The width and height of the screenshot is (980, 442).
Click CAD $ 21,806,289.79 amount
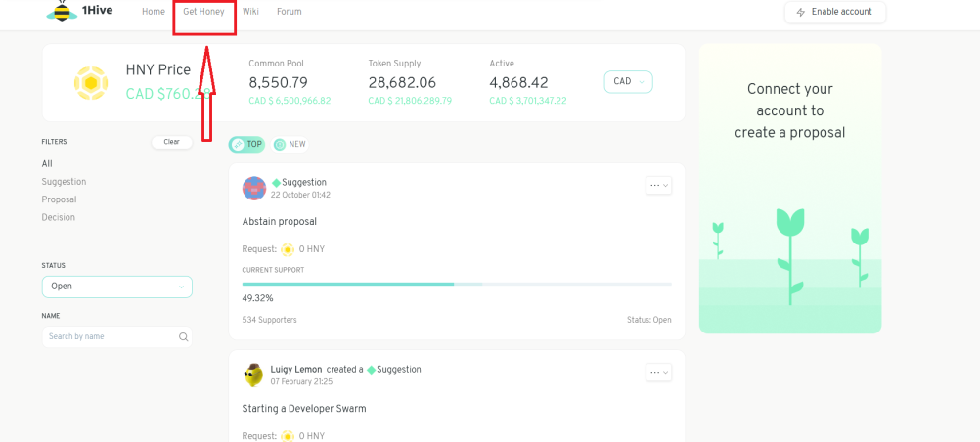tap(410, 101)
